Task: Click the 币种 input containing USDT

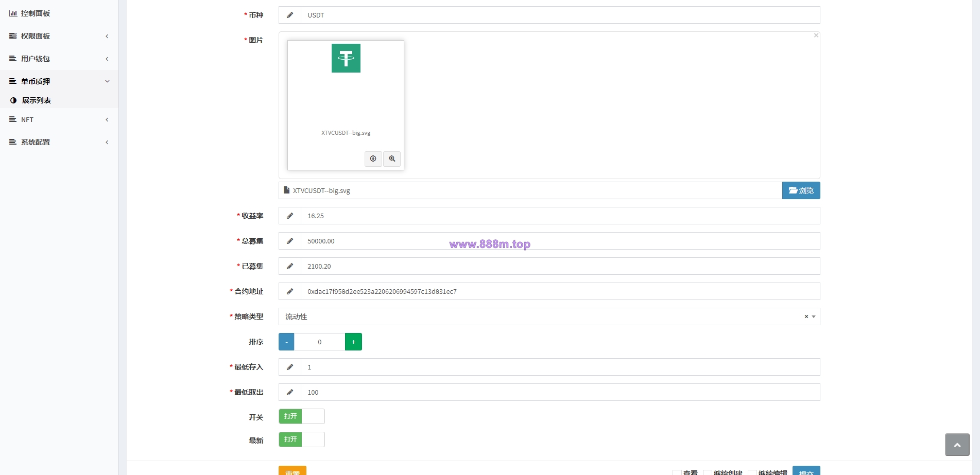Action: (x=560, y=15)
